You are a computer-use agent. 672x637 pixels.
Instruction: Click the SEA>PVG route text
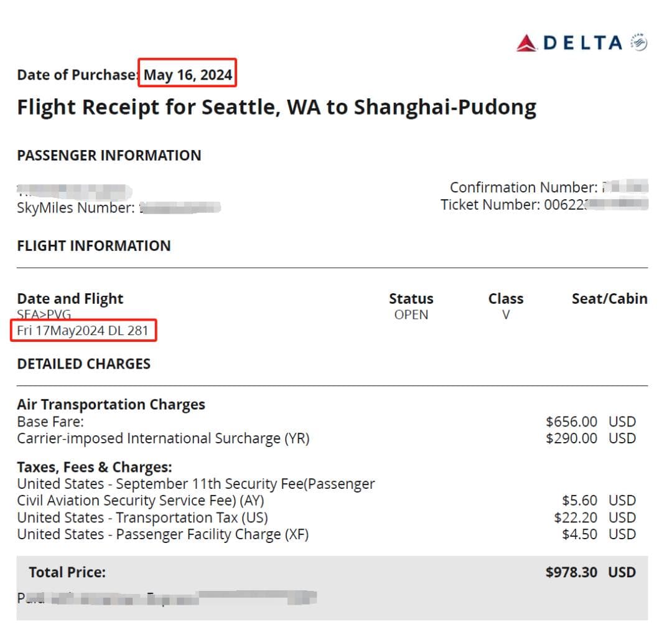(x=44, y=315)
